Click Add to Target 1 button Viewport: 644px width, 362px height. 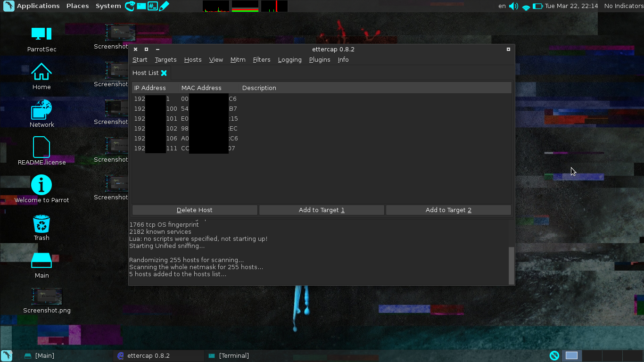coord(322,210)
